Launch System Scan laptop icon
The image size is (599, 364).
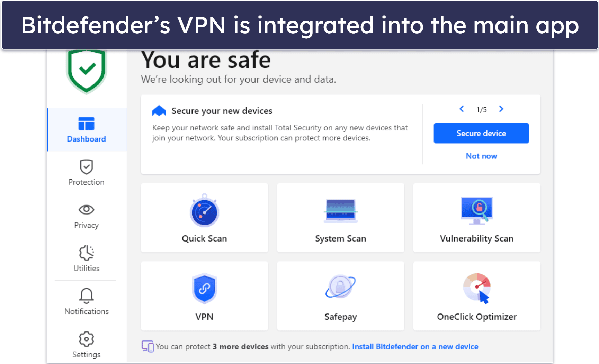[x=340, y=210]
